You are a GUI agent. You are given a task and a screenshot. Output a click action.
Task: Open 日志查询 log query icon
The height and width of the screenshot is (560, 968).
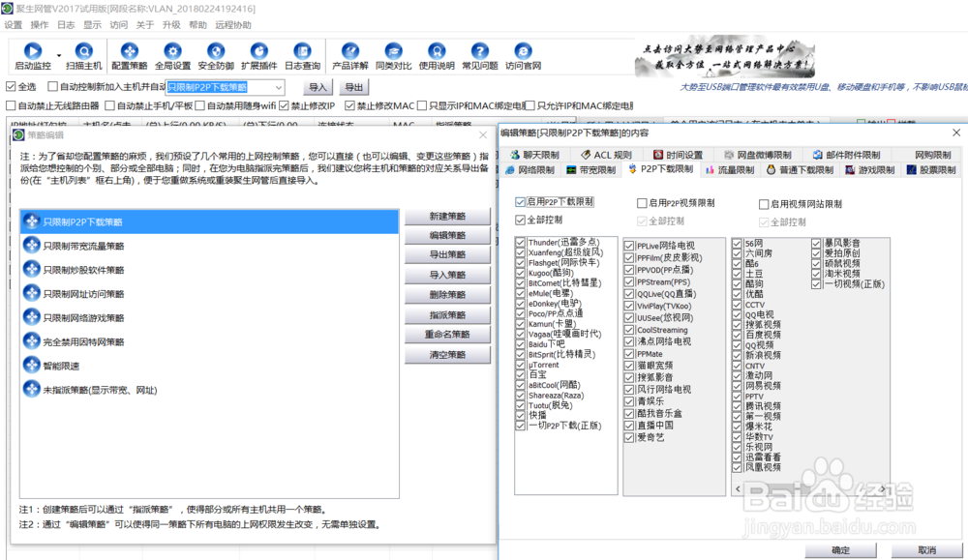click(x=302, y=50)
